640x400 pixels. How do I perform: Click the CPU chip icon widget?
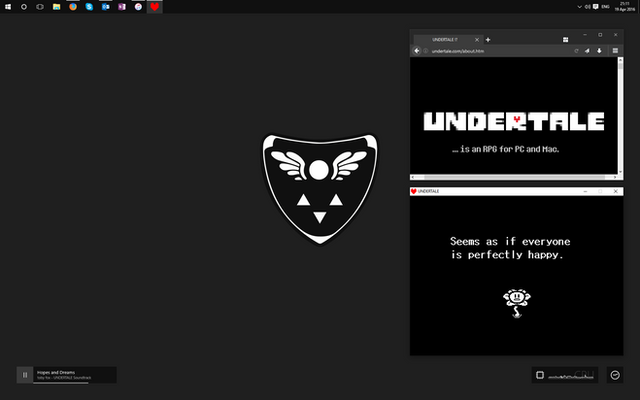click(540, 375)
